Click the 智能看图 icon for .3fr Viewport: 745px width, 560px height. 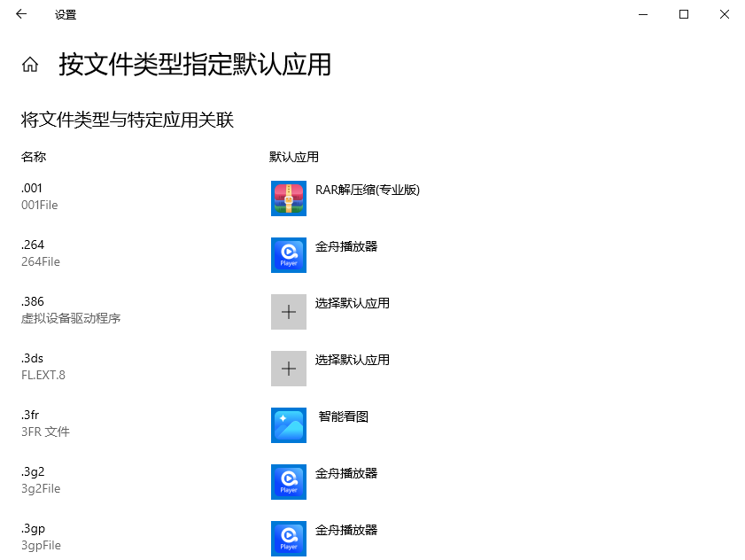coord(289,425)
